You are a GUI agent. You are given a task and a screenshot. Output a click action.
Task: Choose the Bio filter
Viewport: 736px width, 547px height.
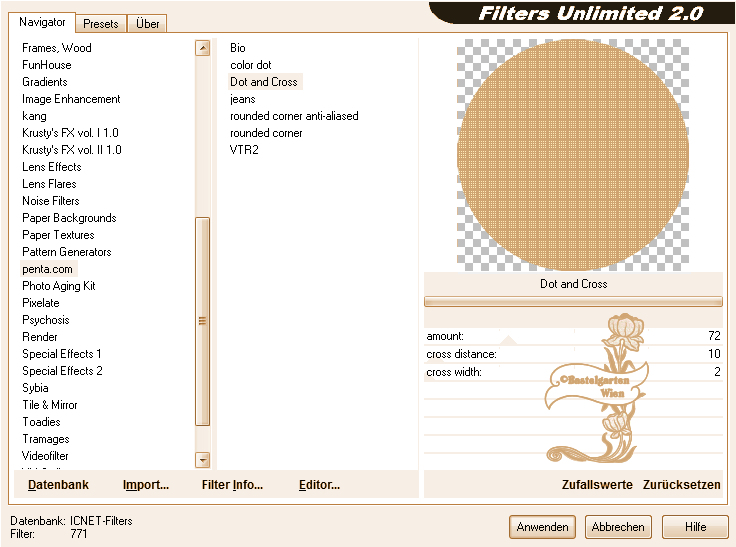pyautogui.click(x=238, y=48)
